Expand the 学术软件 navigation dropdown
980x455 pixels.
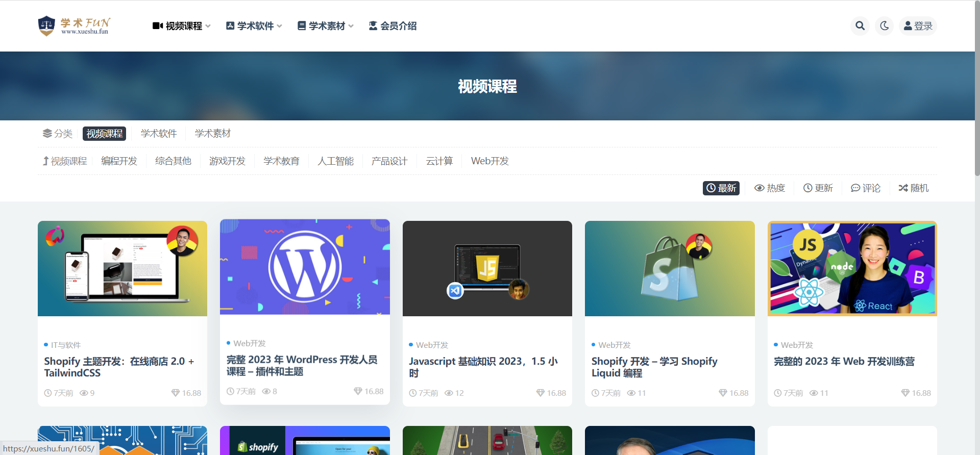254,26
